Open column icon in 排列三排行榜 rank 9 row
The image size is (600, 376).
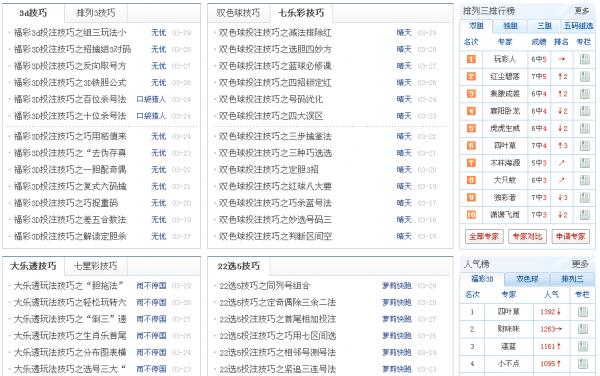[x=584, y=197]
